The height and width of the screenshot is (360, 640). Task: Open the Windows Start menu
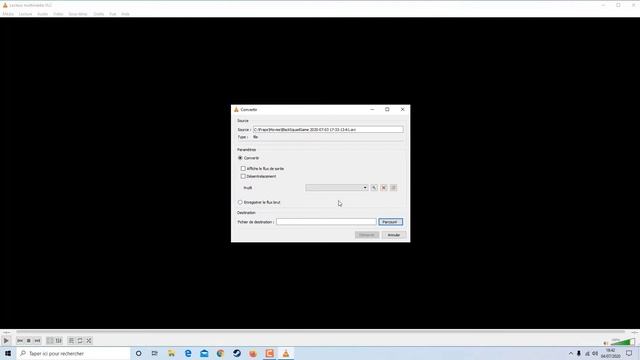[8, 353]
